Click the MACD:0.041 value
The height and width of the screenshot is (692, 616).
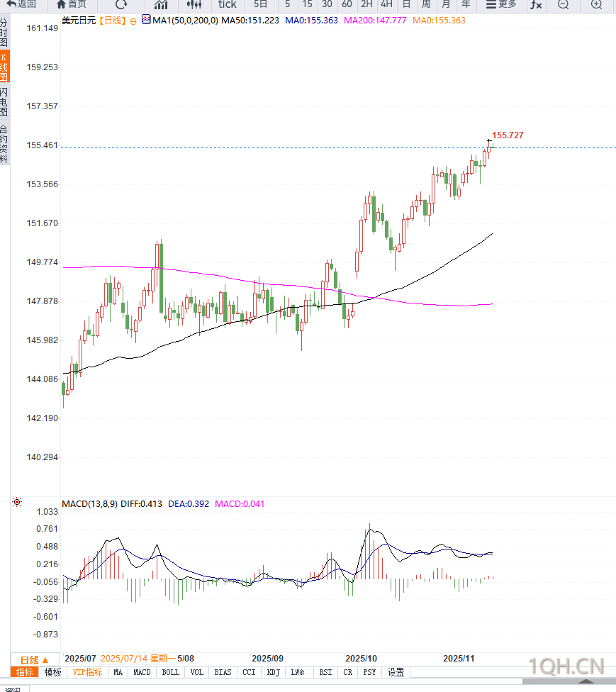coord(240,504)
